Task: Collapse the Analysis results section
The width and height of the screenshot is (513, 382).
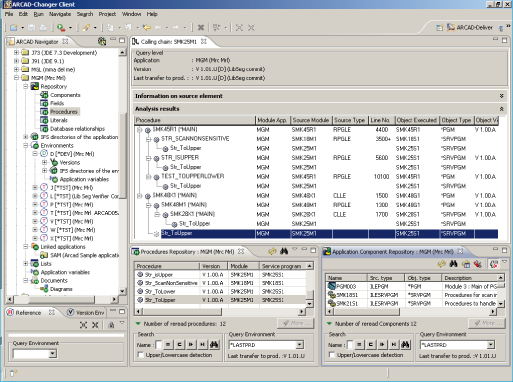Action: pos(501,109)
